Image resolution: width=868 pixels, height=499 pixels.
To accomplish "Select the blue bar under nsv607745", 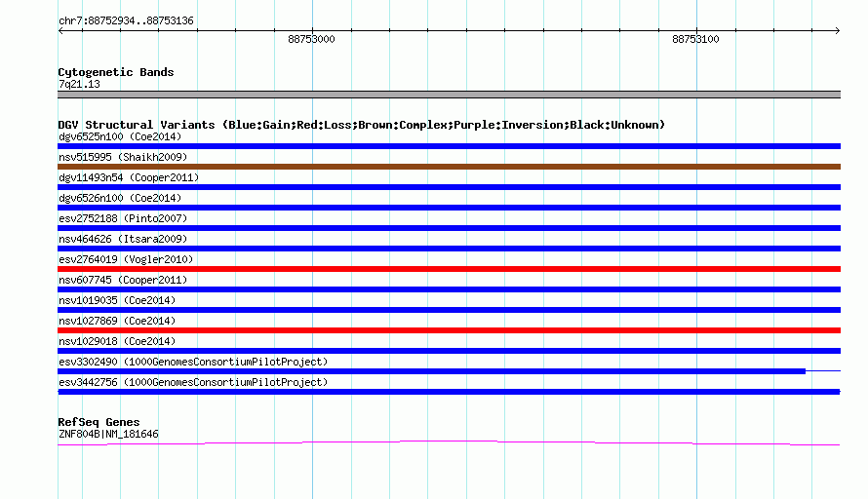I will click(449, 289).
